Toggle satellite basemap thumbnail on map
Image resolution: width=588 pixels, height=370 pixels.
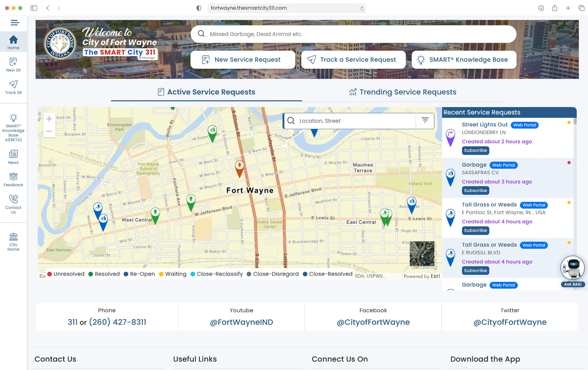(422, 253)
